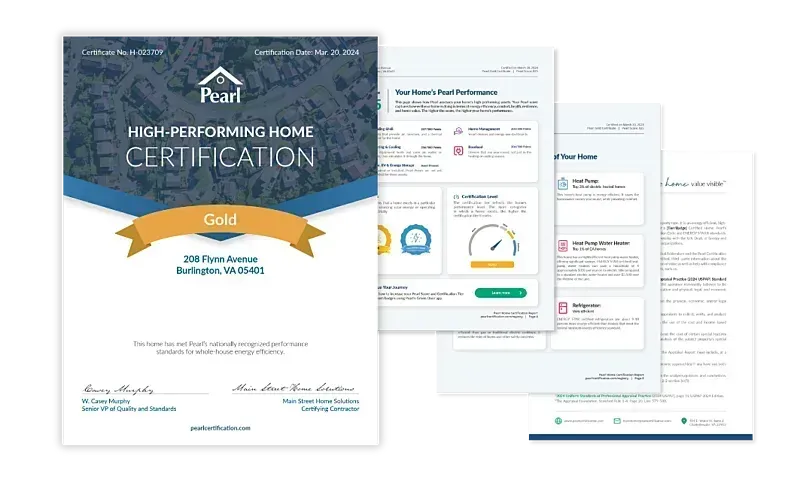The image size is (800, 480).
Task: Click the Refrigerator icon
Action: (x=563, y=308)
